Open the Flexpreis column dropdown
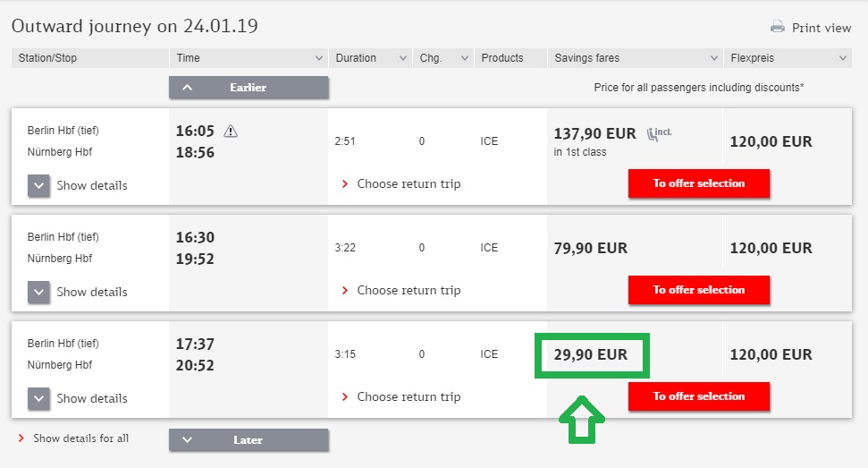This screenshot has width=868, height=468. pos(842,58)
